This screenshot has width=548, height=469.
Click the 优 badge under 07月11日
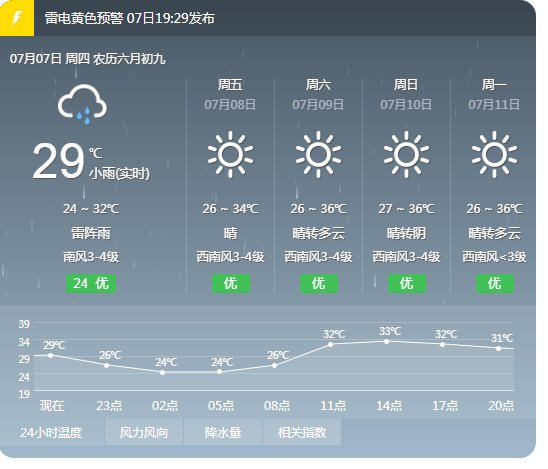[x=495, y=283]
